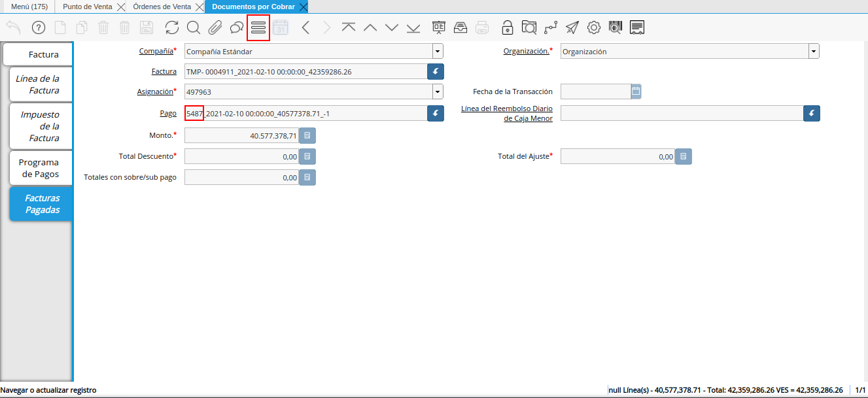Click the new record page icon

point(60,27)
